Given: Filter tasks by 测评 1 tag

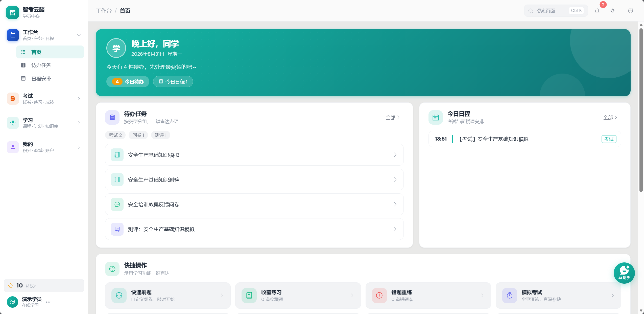Looking at the screenshot, I should pyautogui.click(x=161, y=135).
